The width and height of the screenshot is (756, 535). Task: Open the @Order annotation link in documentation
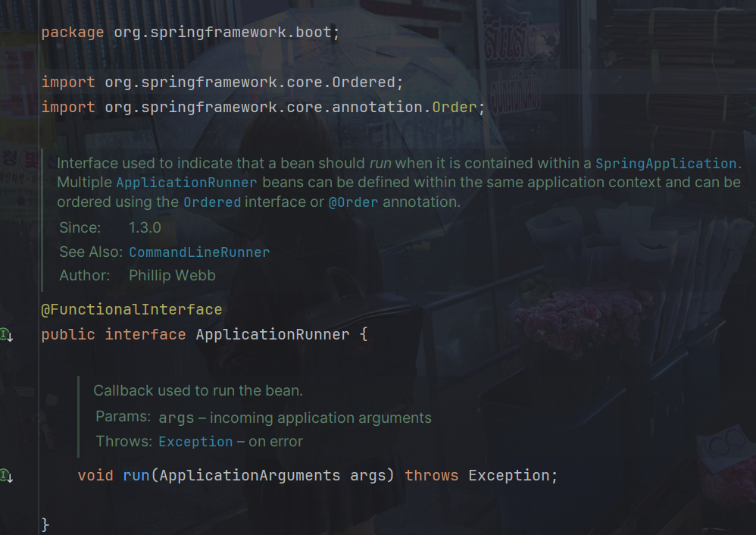pyautogui.click(x=352, y=202)
